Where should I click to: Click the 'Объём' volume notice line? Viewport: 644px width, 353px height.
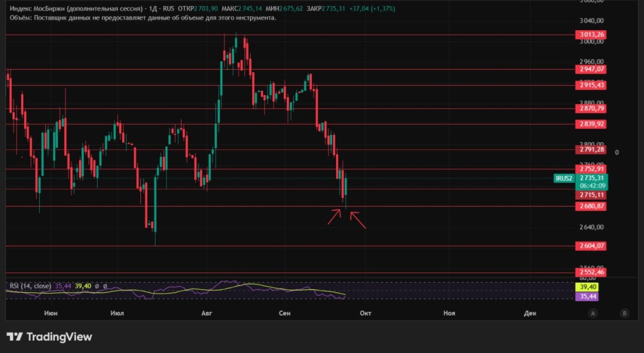pyautogui.click(x=143, y=17)
